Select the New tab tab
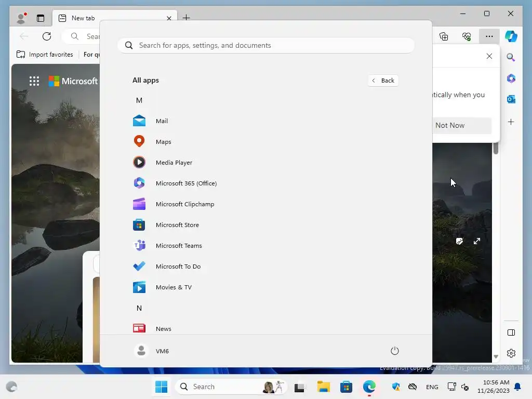 tap(115, 18)
